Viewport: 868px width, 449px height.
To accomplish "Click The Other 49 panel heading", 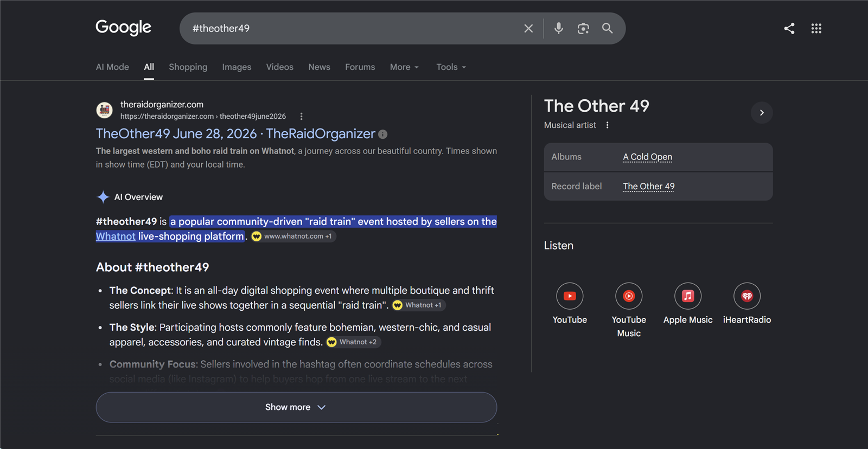I will [596, 106].
